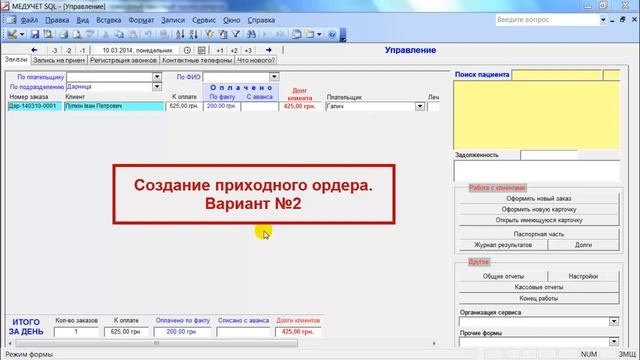Advance two days with +2 button
The image size is (640, 360).
[x=234, y=51]
